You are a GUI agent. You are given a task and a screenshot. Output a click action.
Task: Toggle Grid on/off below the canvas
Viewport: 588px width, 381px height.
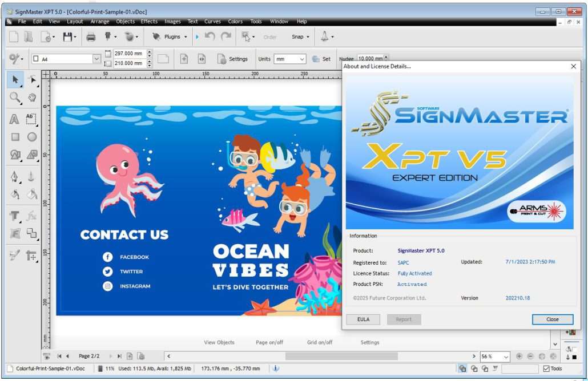click(319, 342)
